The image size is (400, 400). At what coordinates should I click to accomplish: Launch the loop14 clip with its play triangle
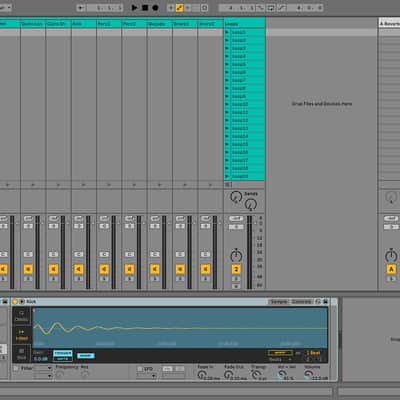point(227,136)
